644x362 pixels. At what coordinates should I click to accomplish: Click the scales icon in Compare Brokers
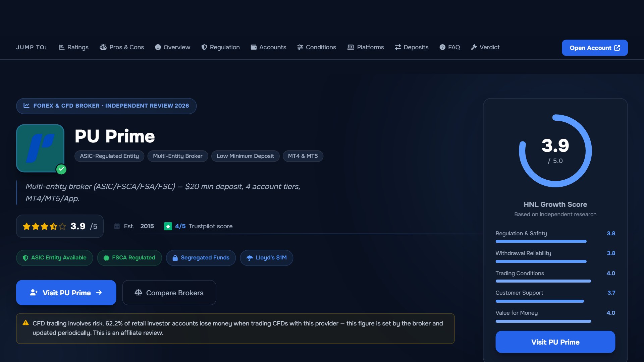138,293
